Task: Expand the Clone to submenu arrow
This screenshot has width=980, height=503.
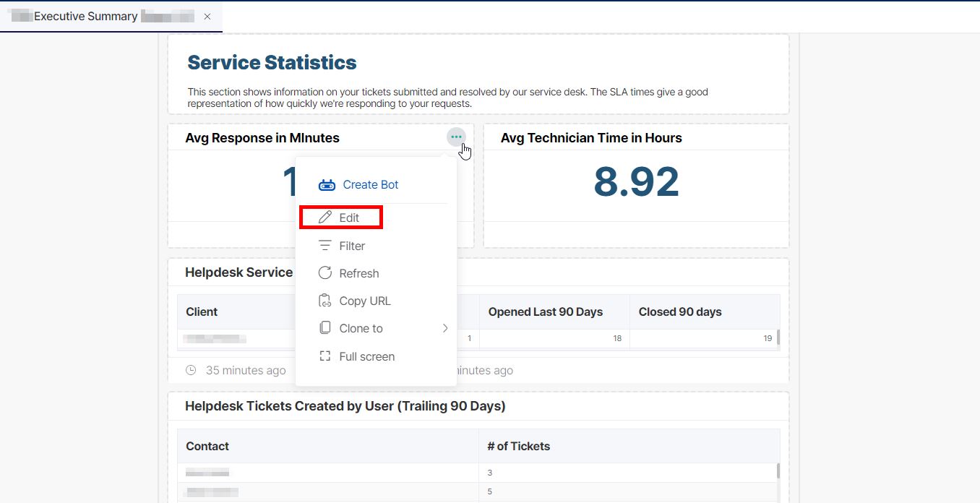Action: 445,328
